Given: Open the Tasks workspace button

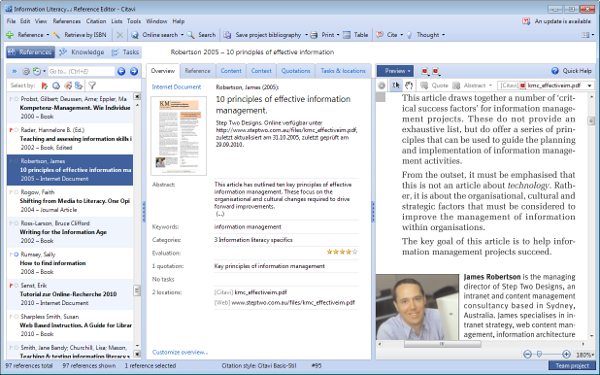Looking at the screenshot, I should tap(125, 52).
